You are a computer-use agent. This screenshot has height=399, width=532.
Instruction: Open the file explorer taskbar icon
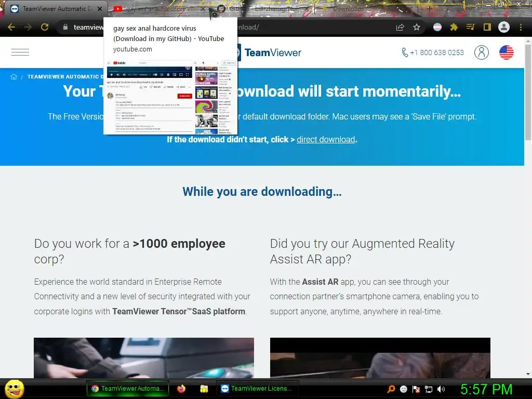click(x=204, y=389)
